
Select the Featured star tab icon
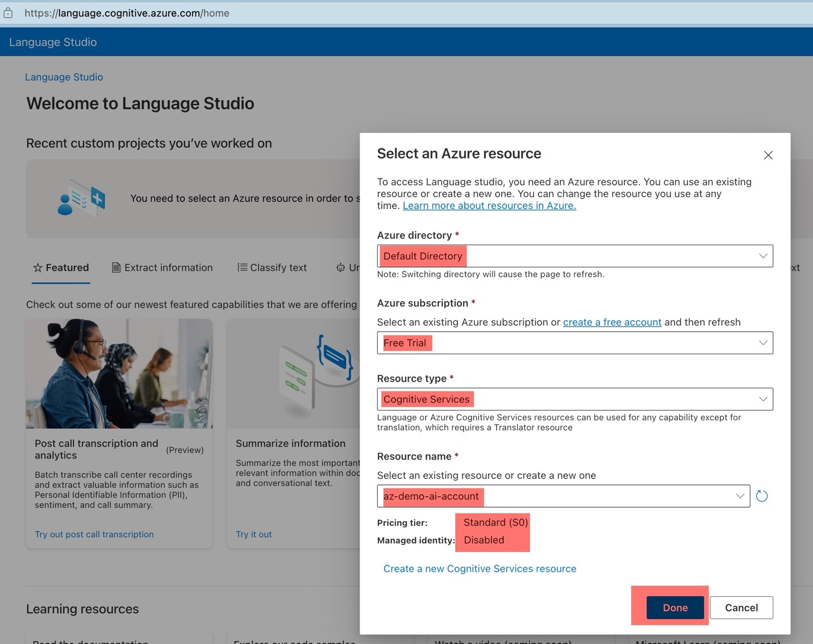pos(38,267)
